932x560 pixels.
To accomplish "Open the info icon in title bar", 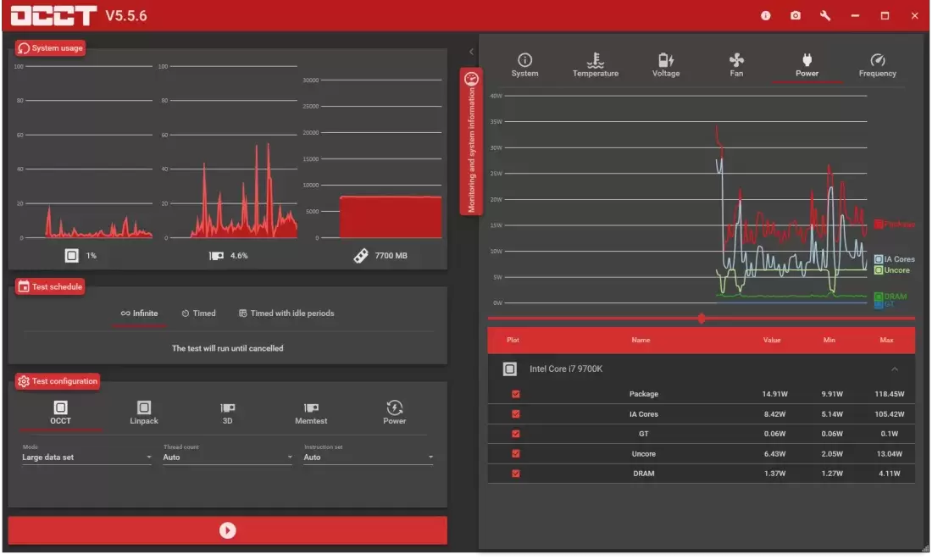I will point(765,15).
